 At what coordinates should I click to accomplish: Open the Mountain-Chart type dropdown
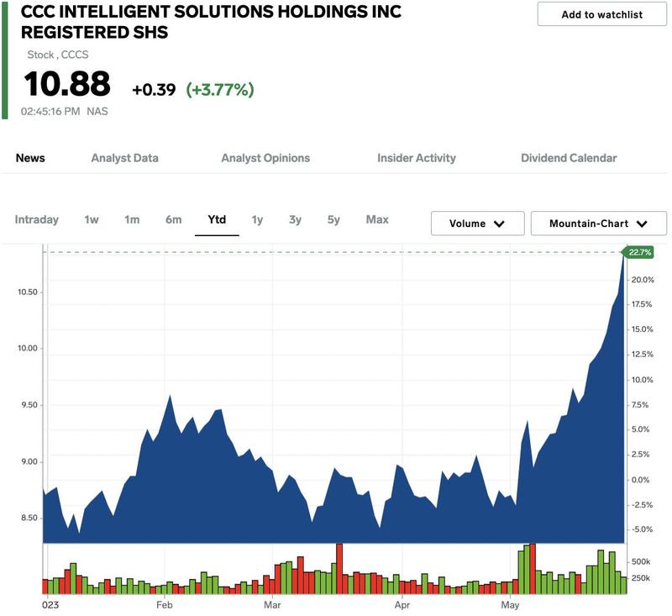(598, 224)
